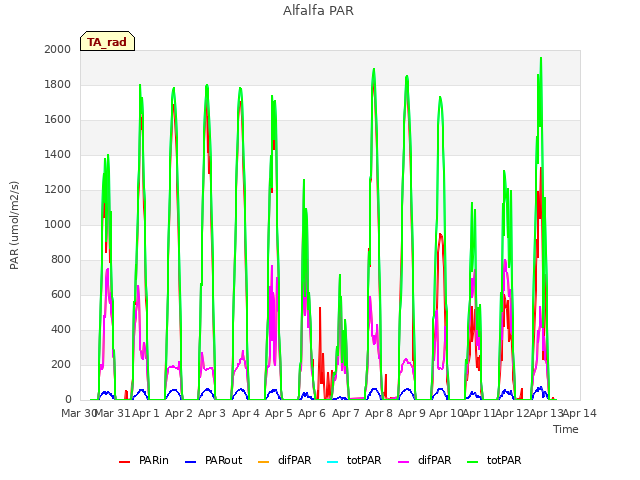This screenshot has width=640, height=480.
Task: Toggle orange difPAR legend entry
Action: point(284,460)
